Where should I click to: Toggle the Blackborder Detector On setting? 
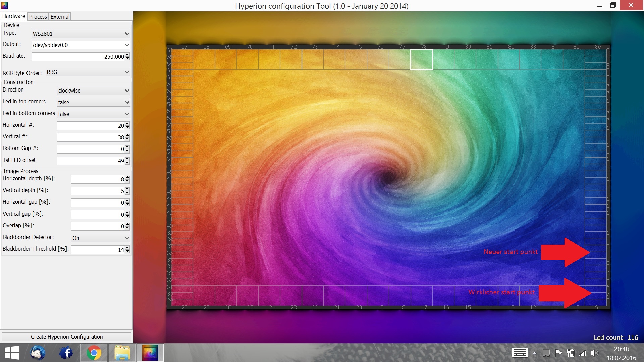[100, 238]
